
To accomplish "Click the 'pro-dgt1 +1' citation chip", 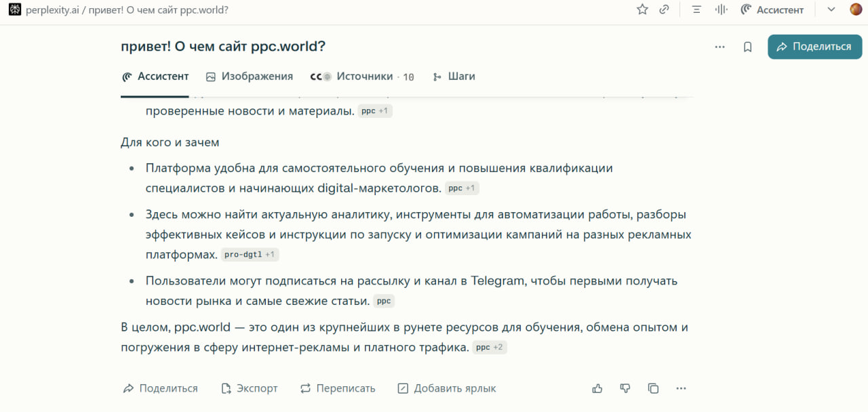I will (250, 254).
